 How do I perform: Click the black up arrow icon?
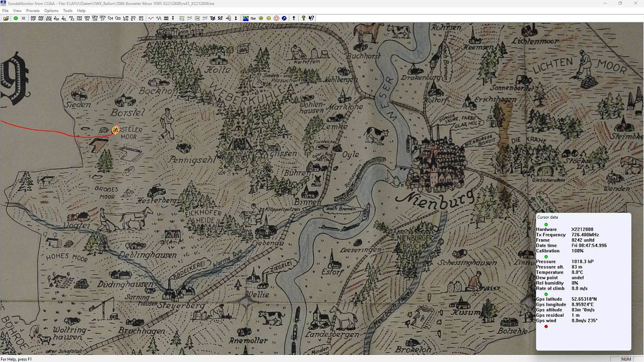(x=294, y=18)
